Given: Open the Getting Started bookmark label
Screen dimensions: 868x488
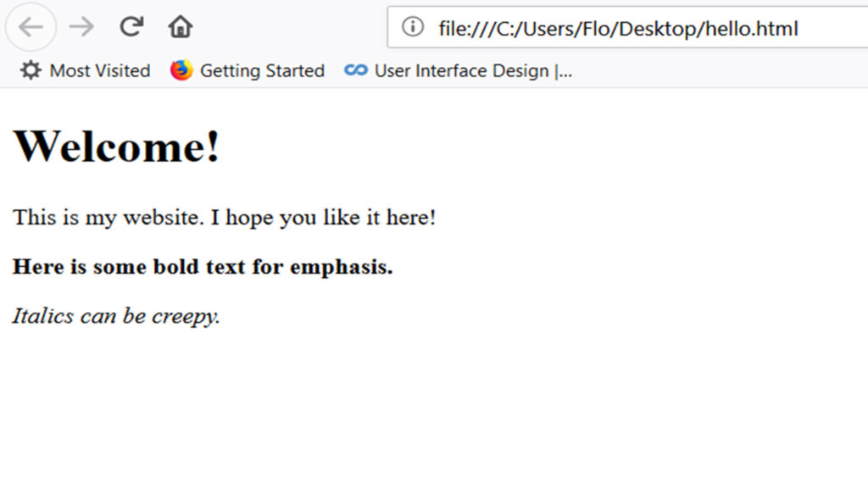Looking at the screenshot, I should click(x=262, y=70).
